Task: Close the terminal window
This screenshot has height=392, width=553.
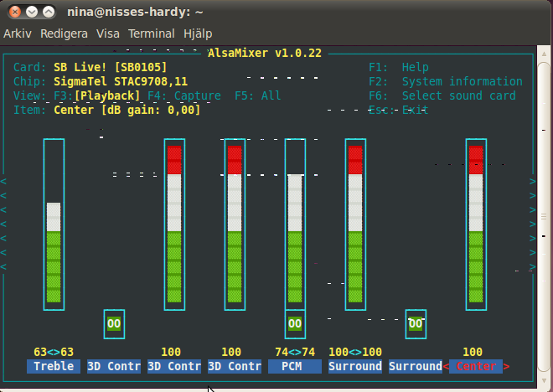Action: coord(15,12)
